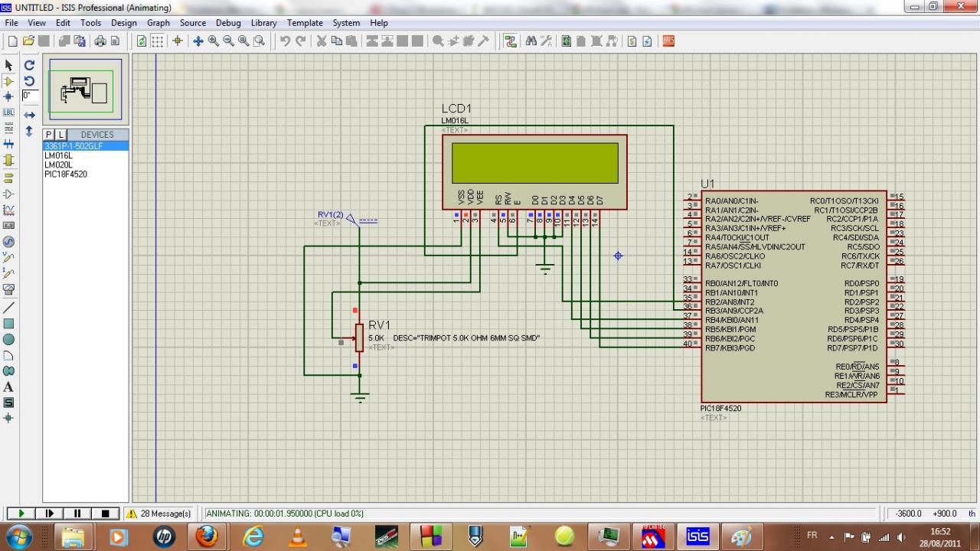Screen dimensions: 980x551
Task: Open the 28 Message(s) simulation log
Action: click(x=158, y=514)
